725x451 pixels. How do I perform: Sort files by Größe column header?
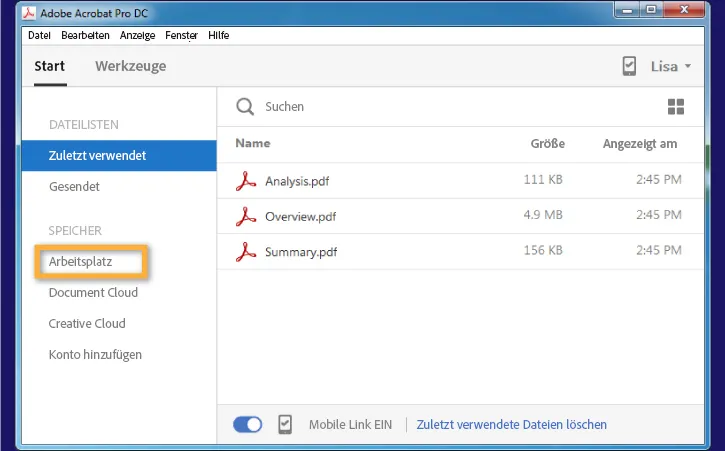tap(547, 144)
